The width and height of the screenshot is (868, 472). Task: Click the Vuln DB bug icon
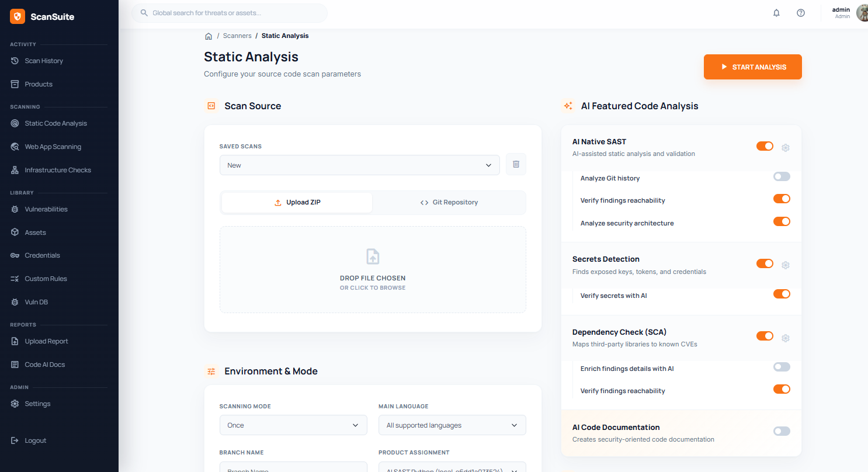pyautogui.click(x=15, y=302)
